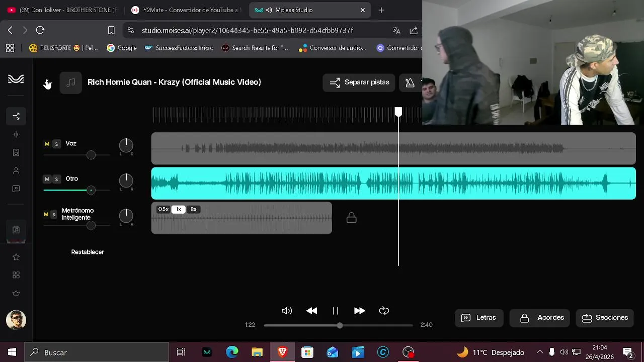The height and width of the screenshot is (362, 644).
Task: Open the Moises logo home
Action: (x=16, y=79)
